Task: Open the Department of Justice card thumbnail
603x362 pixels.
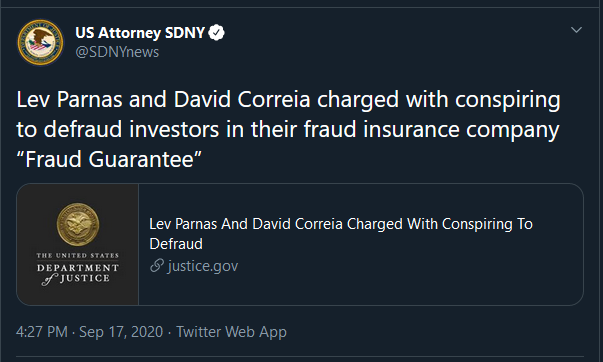Action: tap(78, 245)
